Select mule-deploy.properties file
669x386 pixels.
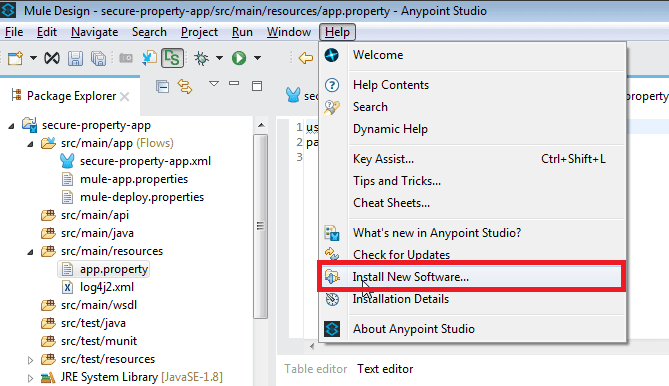pyautogui.click(x=133, y=197)
